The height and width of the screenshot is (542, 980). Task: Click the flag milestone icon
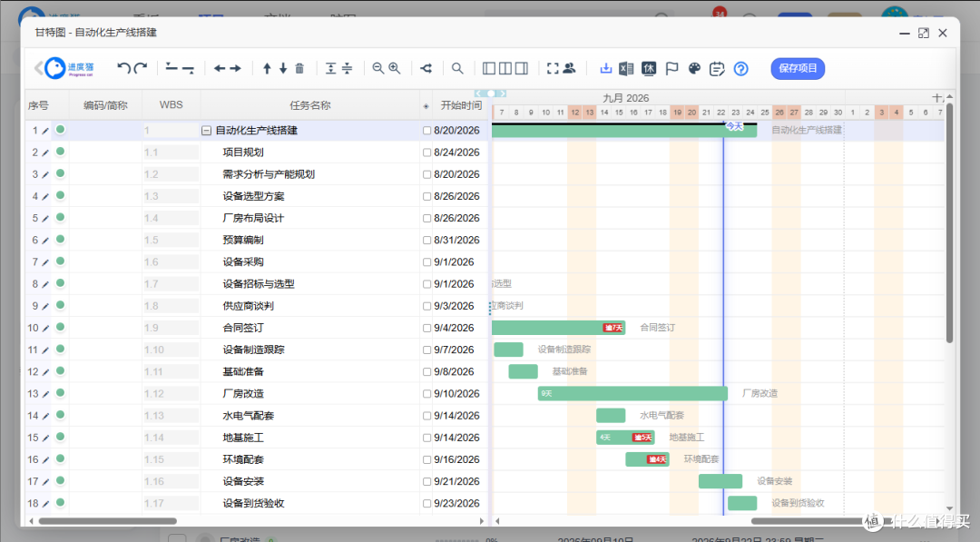tap(671, 68)
